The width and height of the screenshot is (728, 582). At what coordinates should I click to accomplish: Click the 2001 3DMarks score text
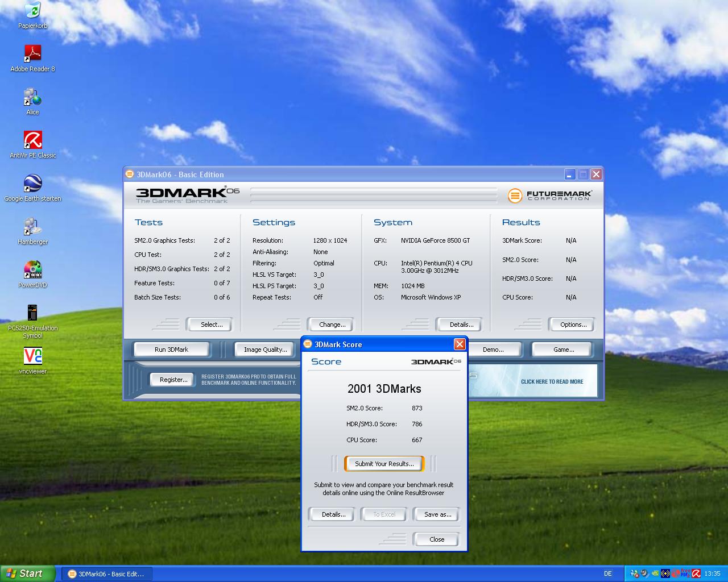point(384,389)
